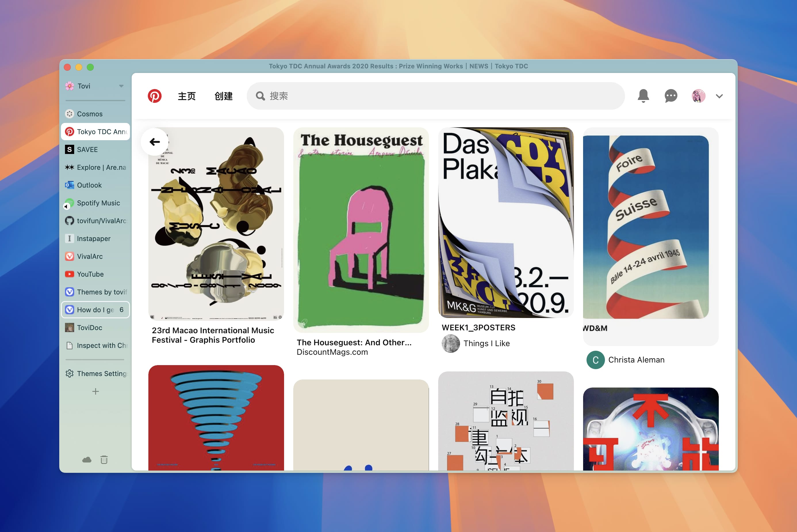Click the ToviDoc favicon in sidebar
797x532 pixels.
pos(70,328)
